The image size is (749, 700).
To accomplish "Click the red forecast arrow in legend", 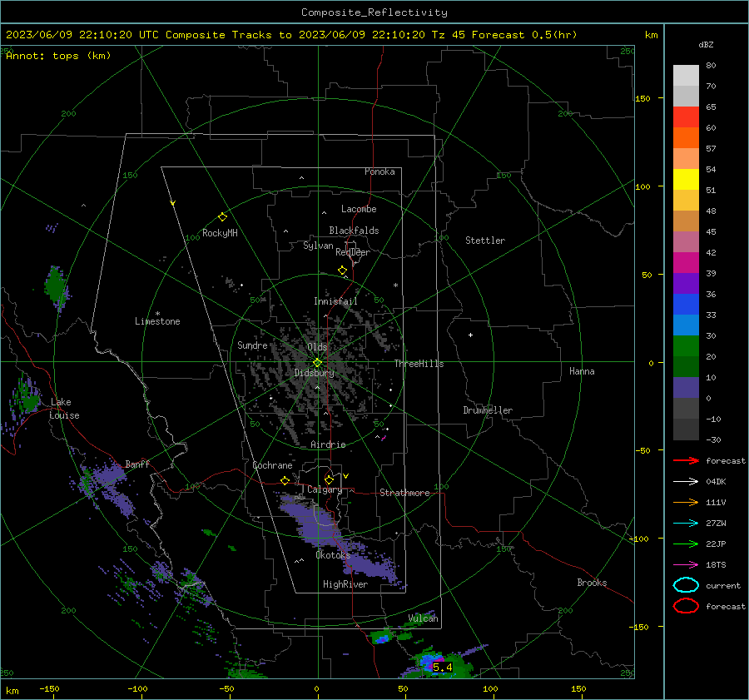I will [686, 460].
